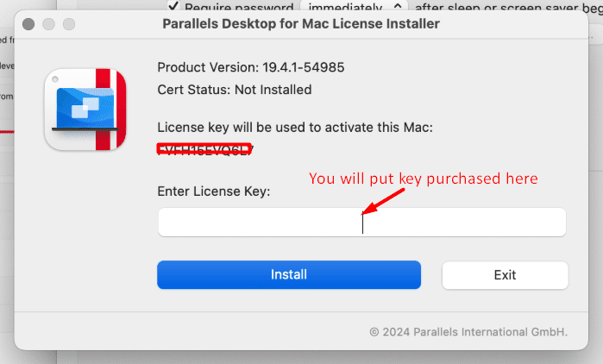Viewport: 603px width, 364px height.
Task: Click the Install button
Action: tap(289, 275)
